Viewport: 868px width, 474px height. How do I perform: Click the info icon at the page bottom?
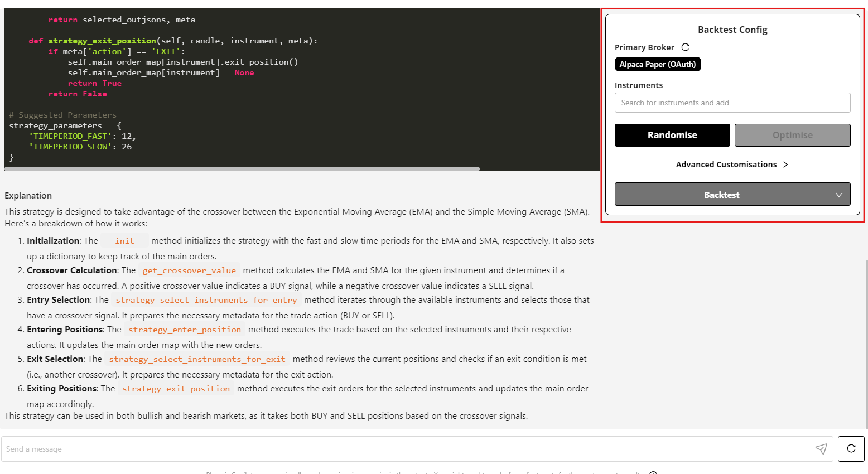point(653,472)
